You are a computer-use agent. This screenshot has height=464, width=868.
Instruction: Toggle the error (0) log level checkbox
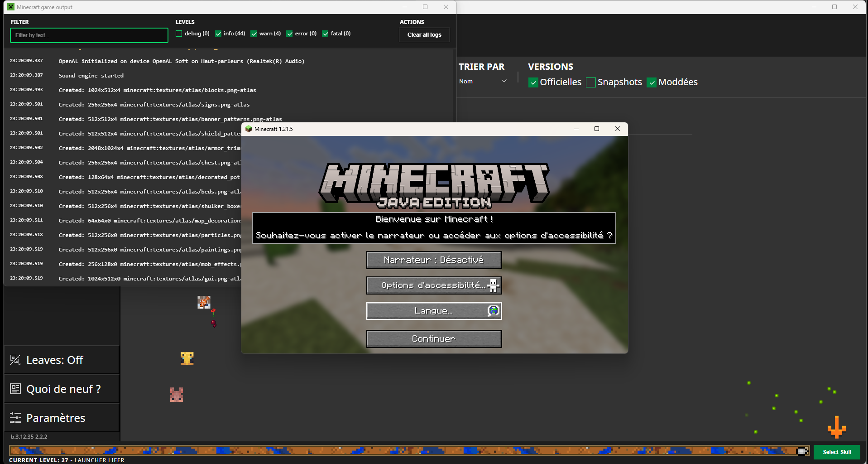[289, 34]
